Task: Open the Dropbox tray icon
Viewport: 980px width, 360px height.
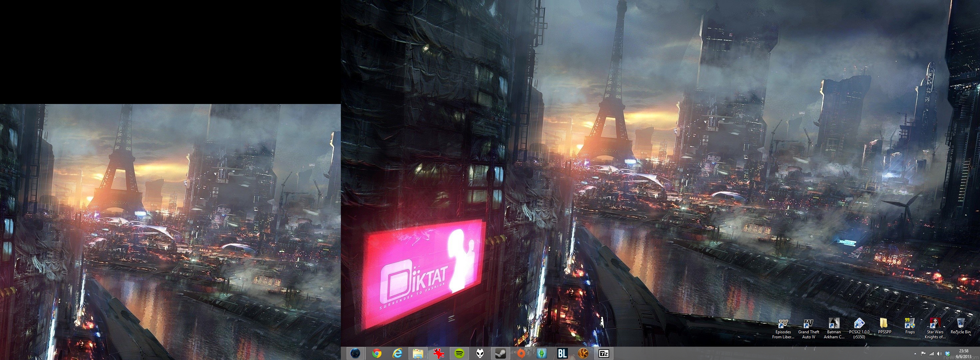Action: (947, 354)
